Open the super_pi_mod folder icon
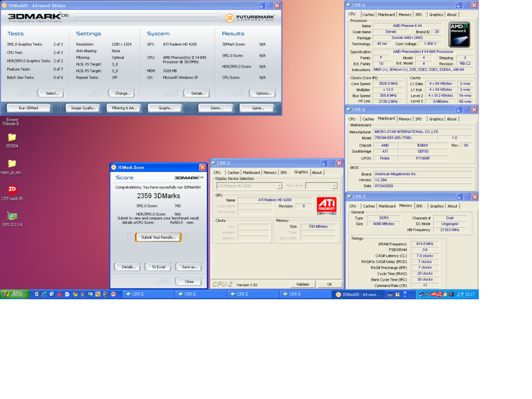 (12, 164)
